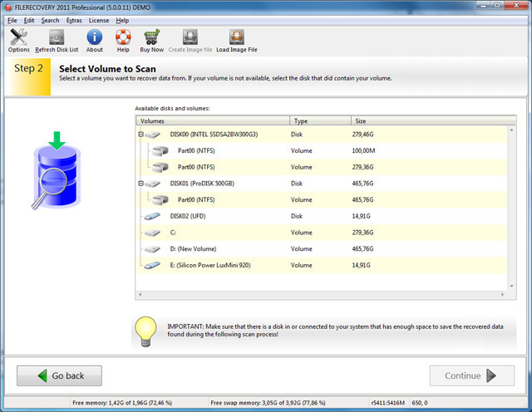Open the Options wrench icon
Image resolution: width=532 pixels, height=412 pixels.
click(18, 37)
